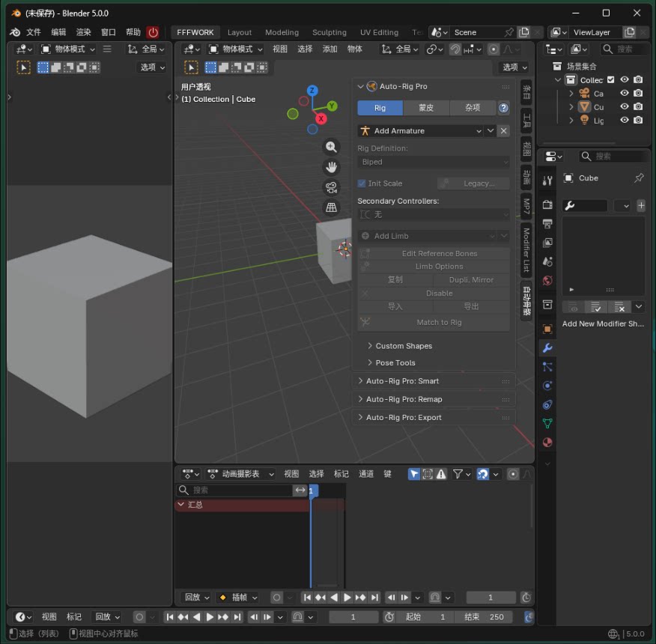This screenshot has width=656, height=644.
Task: Disable the Init Scale checkbox
Action: click(x=360, y=183)
